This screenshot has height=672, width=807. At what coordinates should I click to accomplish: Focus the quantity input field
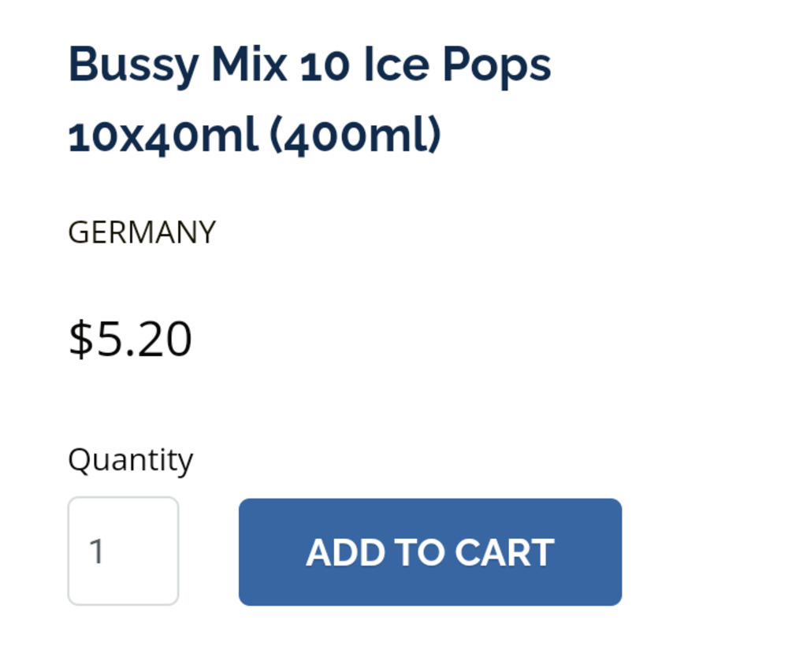tap(123, 551)
